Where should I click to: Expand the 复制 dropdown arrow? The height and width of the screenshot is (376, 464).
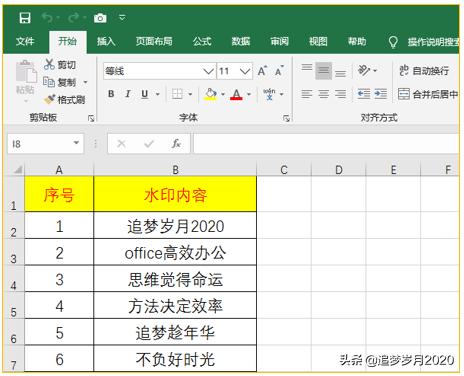(85, 82)
